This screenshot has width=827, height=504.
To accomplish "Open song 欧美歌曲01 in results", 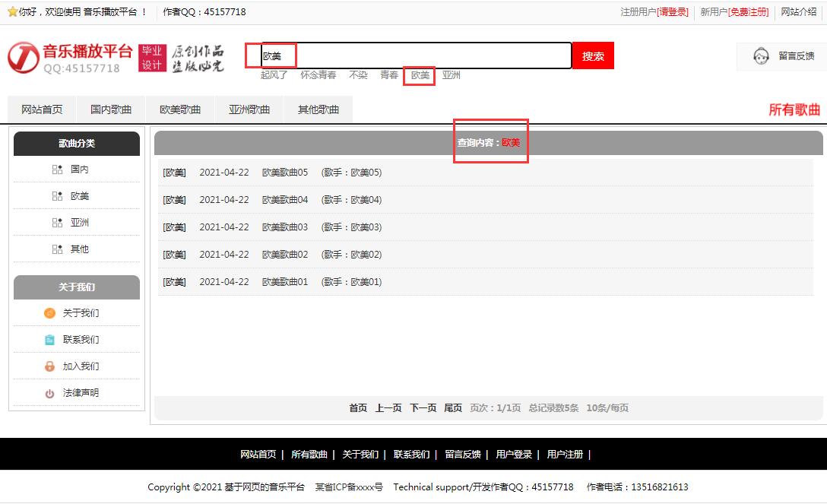I will click(x=285, y=282).
